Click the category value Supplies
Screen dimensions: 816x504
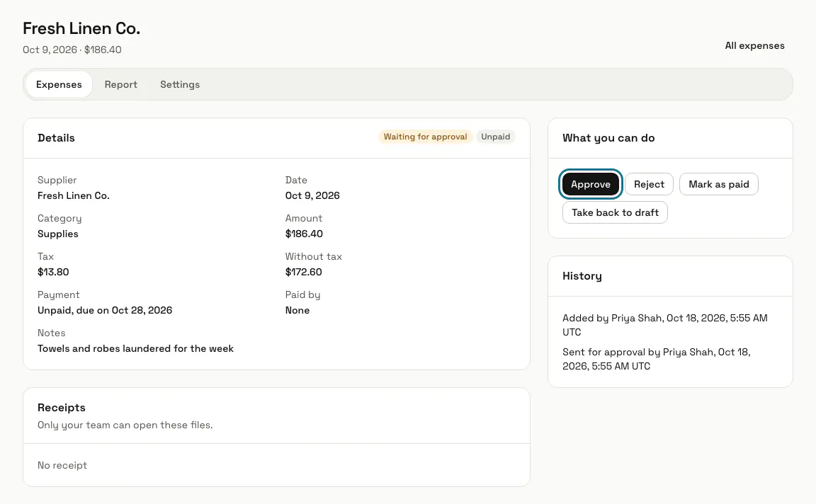point(58,234)
